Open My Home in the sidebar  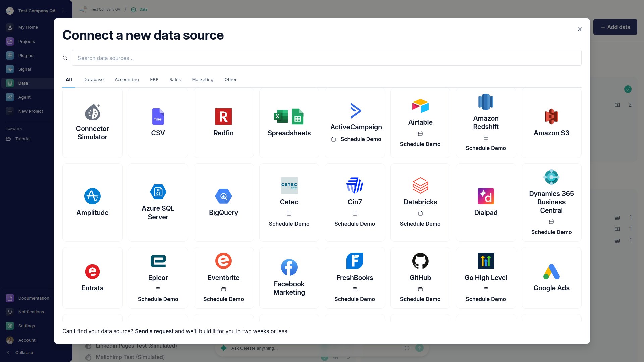[x=28, y=27]
